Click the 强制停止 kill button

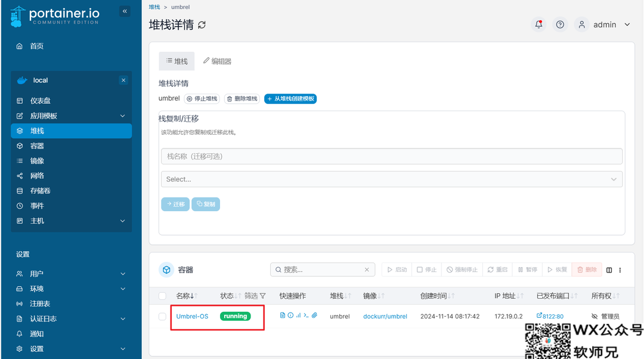click(x=462, y=270)
